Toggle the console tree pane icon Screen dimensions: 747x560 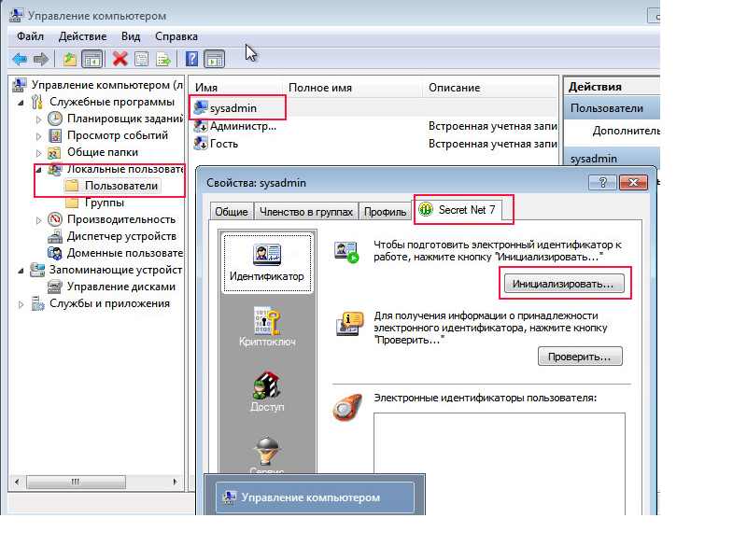92,59
